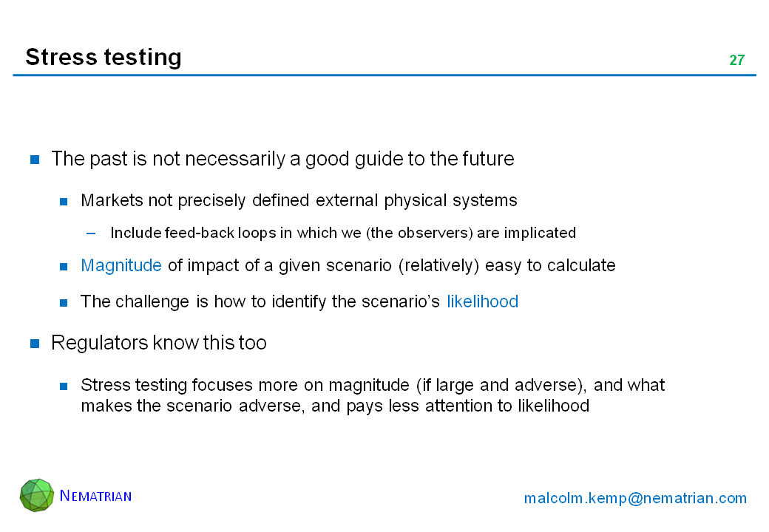This screenshot has width=769, height=532.
Task: Select the line "The past is not necessarily a good guide"
Action: click(282, 159)
